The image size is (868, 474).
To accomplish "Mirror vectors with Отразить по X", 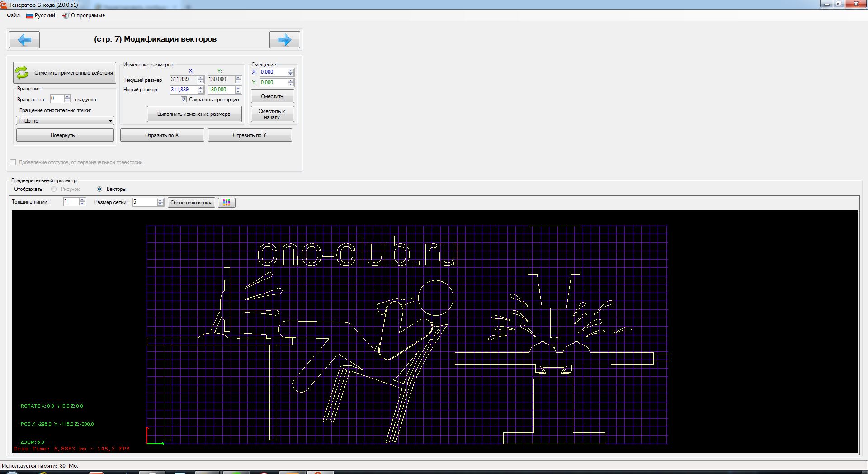I will [x=162, y=135].
